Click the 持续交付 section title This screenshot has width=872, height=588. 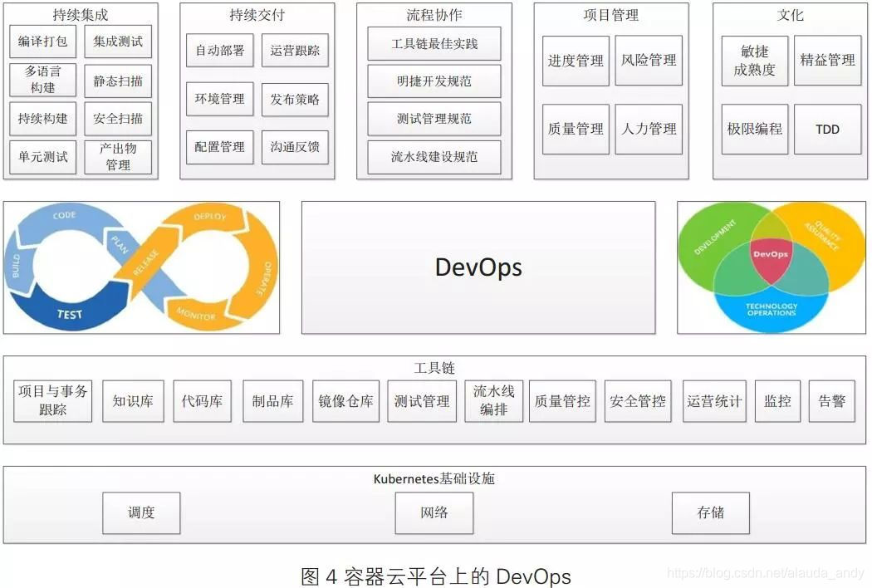257,14
